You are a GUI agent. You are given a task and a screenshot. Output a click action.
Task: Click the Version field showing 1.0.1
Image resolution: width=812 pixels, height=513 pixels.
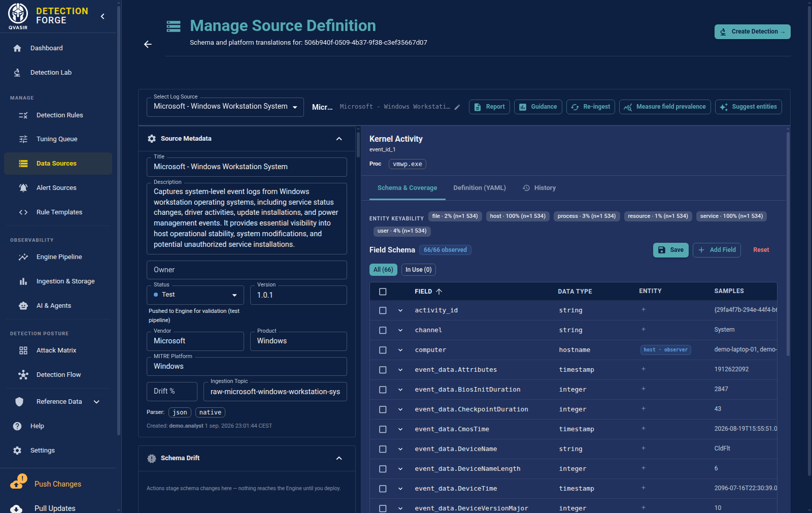(x=298, y=295)
